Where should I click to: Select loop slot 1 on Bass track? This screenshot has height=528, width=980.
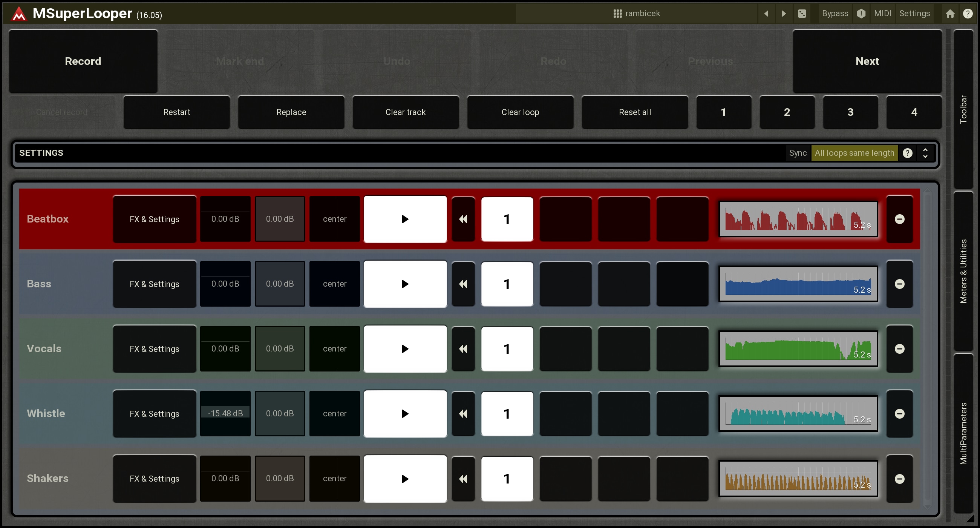click(507, 284)
